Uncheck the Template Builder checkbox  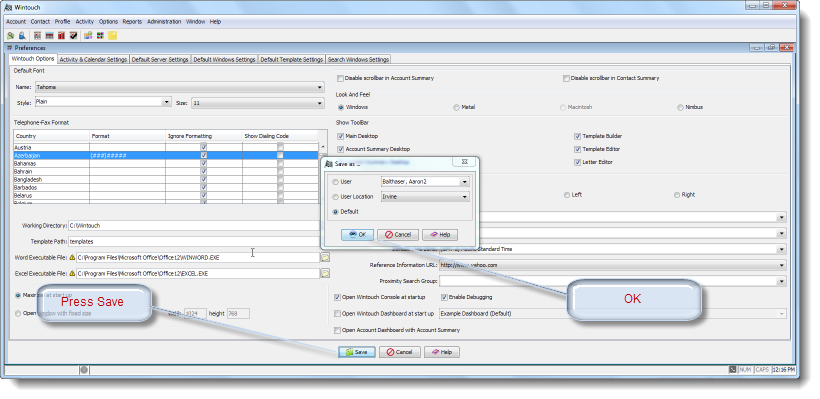pos(577,136)
